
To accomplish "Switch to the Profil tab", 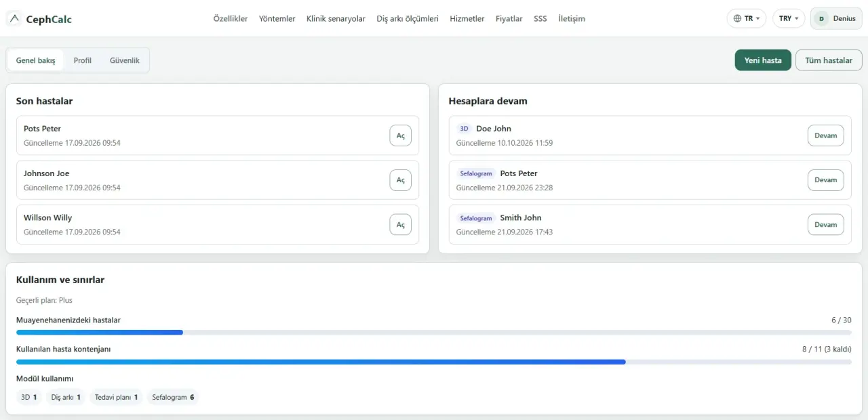I will coord(83,60).
